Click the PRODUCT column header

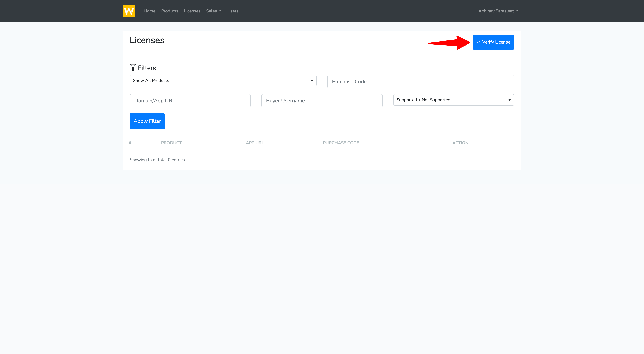[x=171, y=143]
